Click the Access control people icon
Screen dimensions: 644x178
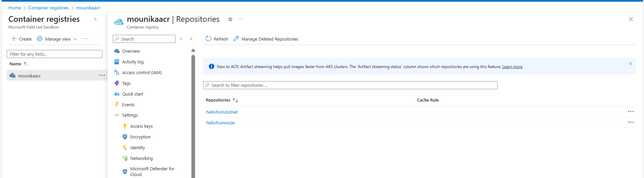coord(117,72)
